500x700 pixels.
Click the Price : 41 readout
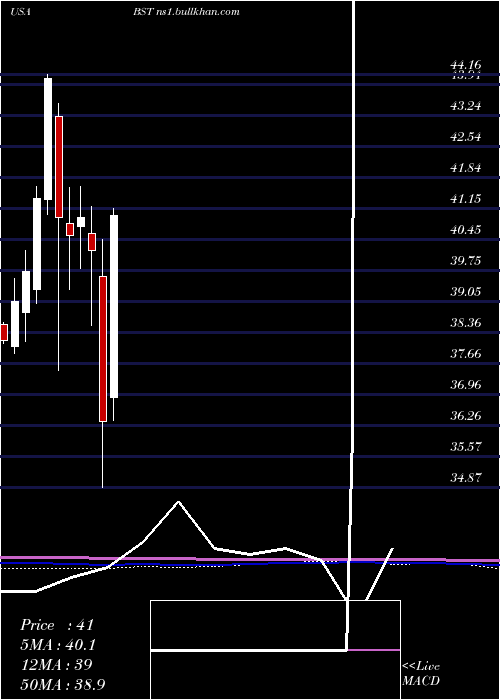point(57,625)
